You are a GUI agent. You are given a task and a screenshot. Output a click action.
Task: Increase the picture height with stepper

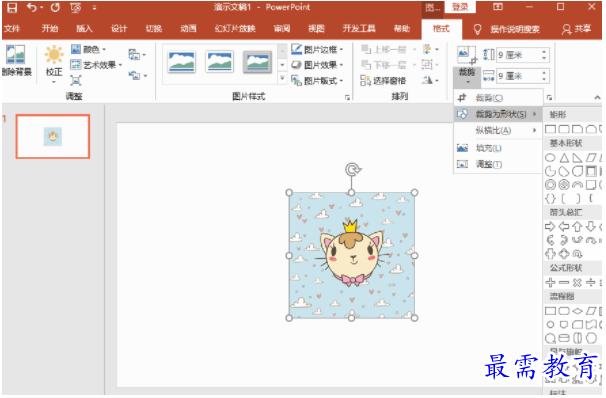click(544, 52)
